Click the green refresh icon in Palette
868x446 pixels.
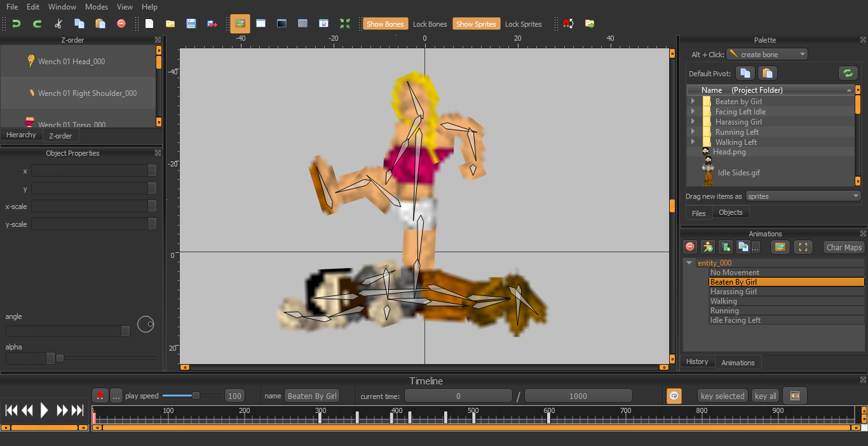[x=848, y=73]
